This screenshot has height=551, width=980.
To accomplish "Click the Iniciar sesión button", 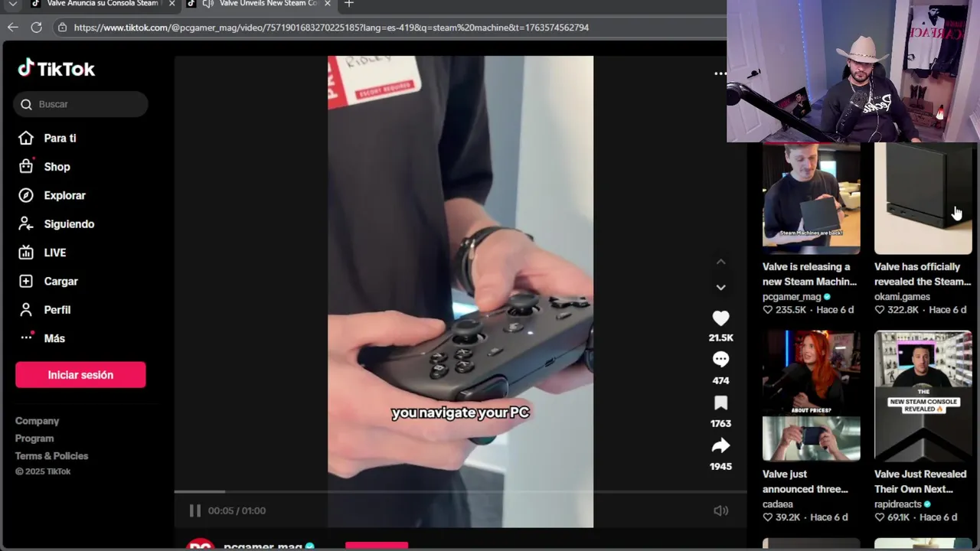I will click(x=80, y=375).
